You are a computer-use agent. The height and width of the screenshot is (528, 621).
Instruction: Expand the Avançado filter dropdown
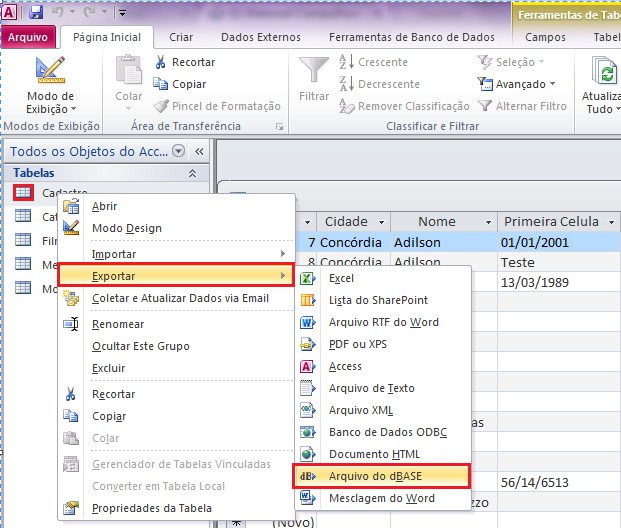[516, 84]
